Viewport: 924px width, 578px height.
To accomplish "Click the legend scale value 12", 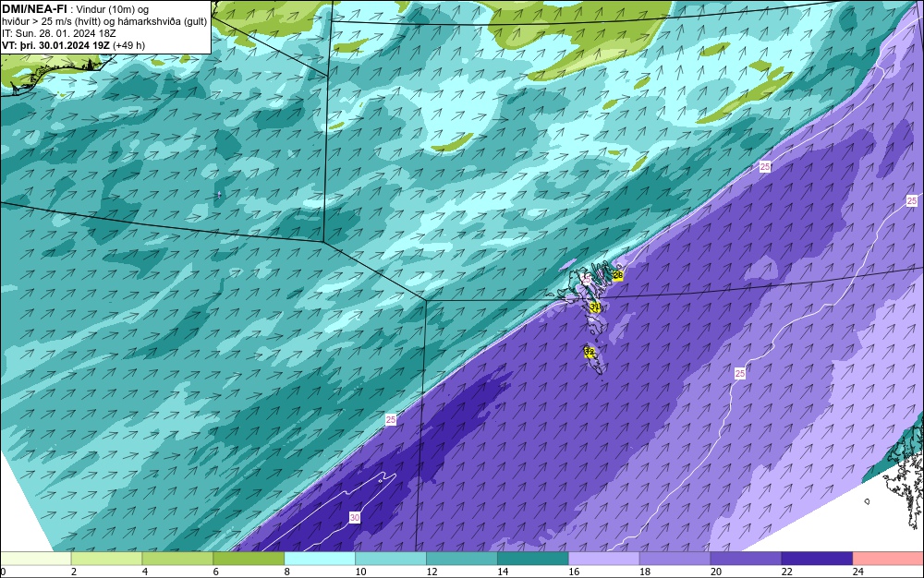I will click(432, 572).
